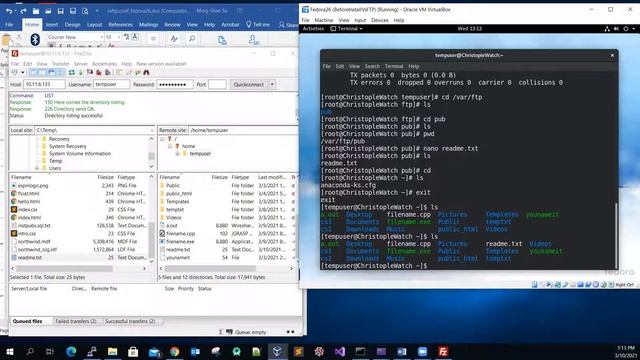
Task: Click the taskbar search magnifier
Action: pyautogui.click(x=30, y=351)
